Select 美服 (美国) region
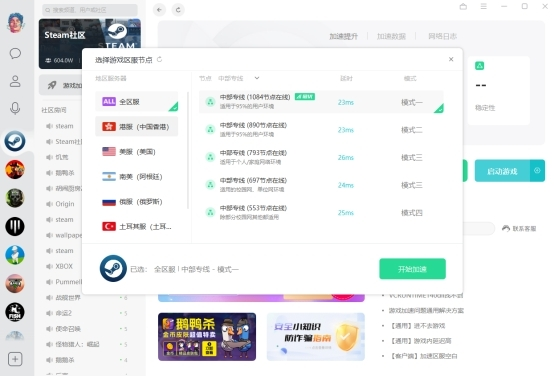 click(136, 152)
